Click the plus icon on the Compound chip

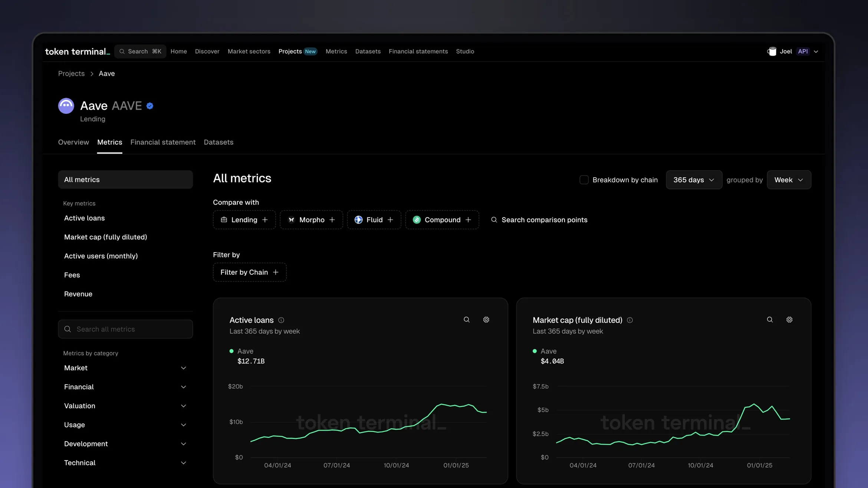pyautogui.click(x=468, y=220)
